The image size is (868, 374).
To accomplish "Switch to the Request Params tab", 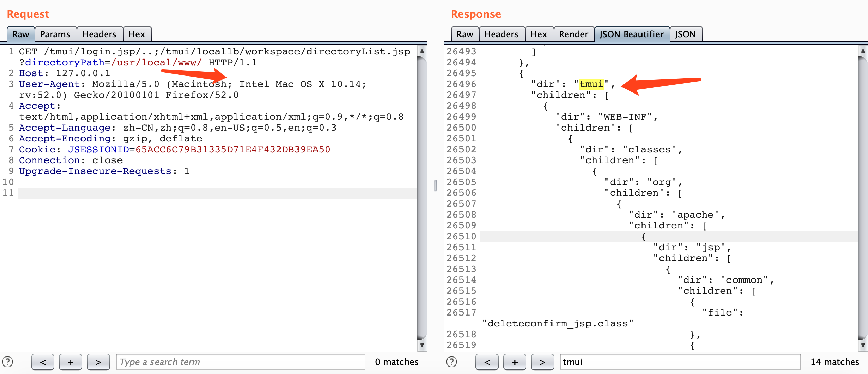I will point(55,34).
